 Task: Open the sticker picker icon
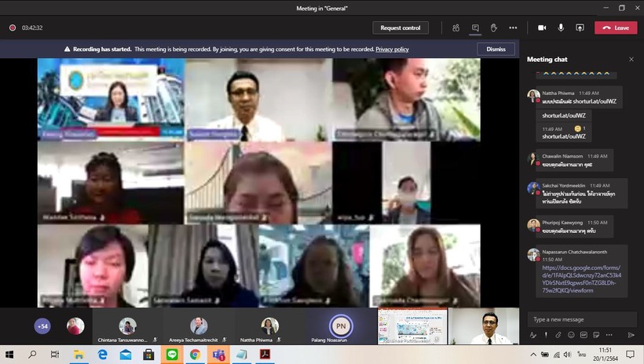(x=596, y=335)
